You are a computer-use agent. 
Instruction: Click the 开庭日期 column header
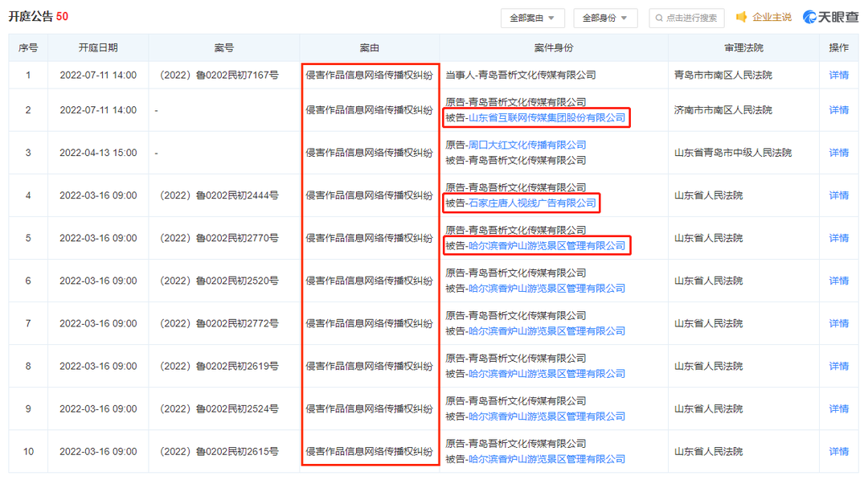[x=98, y=48]
